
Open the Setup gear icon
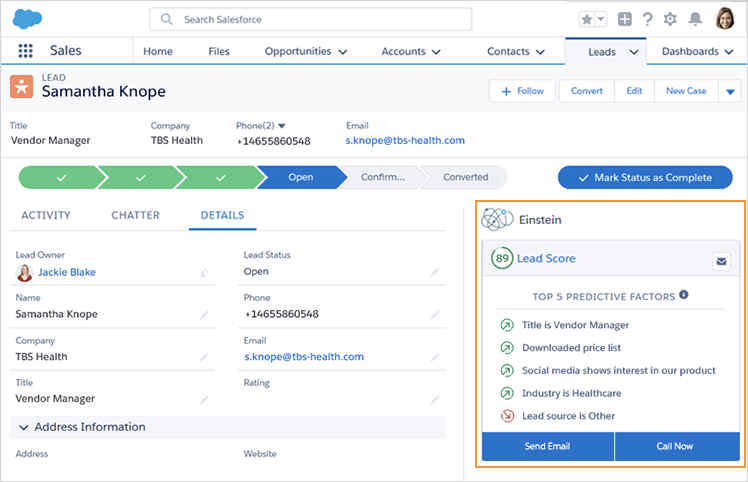coord(670,20)
